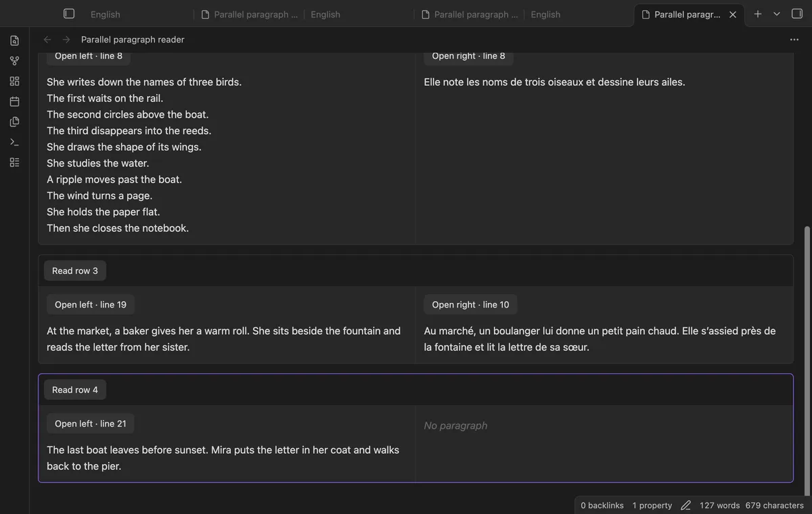
Task: Click the line 'Then she closes the notebook.'
Action: [118, 228]
